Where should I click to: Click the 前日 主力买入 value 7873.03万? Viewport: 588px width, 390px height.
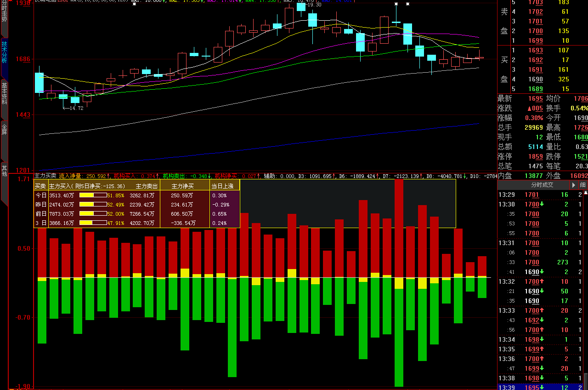(x=62, y=214)
